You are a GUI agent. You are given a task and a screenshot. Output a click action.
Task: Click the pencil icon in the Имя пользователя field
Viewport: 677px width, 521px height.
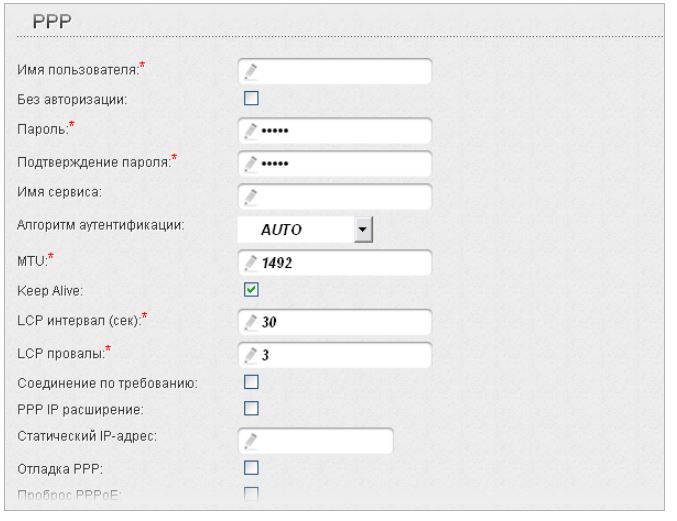(x=251, y=72)
